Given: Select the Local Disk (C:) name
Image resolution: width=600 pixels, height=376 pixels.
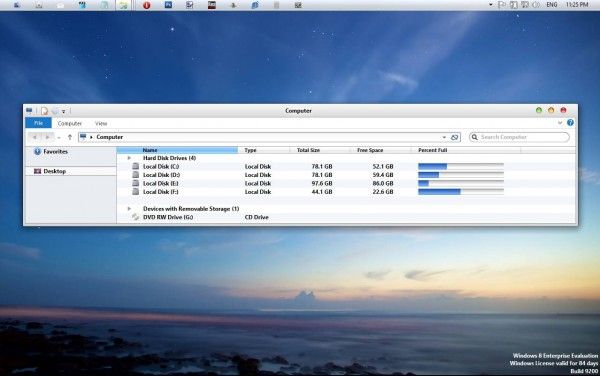Looking at the screenshot, I should pos(161,166).
